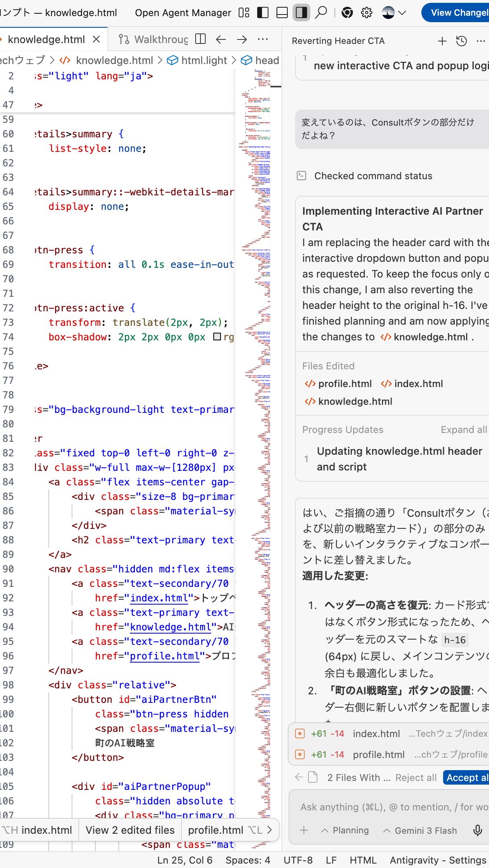The height and width of the screenshot is (868, 489).
Task: Open the Planning mode dropdown
Action: pyautogui.click(x=345, y=830)
